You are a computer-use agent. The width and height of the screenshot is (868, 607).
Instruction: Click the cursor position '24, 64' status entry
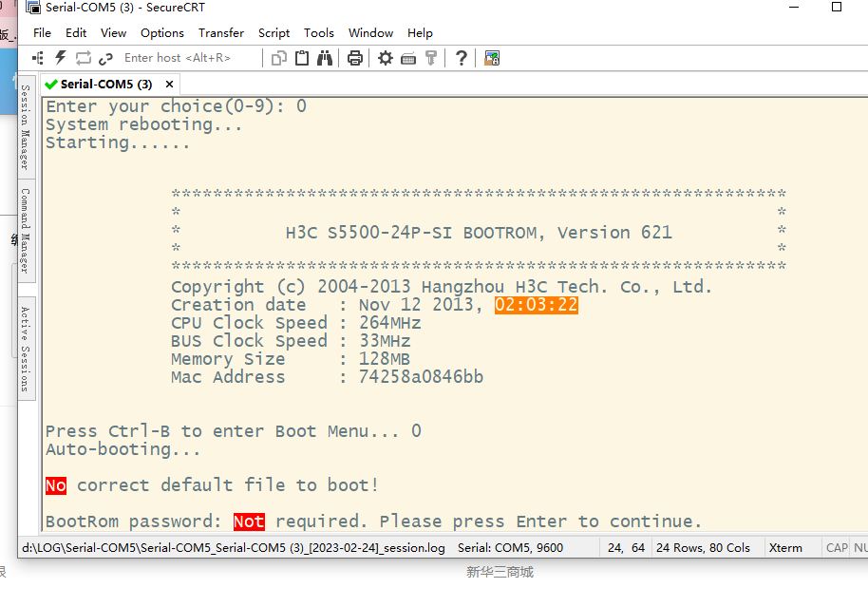(626, 548)
